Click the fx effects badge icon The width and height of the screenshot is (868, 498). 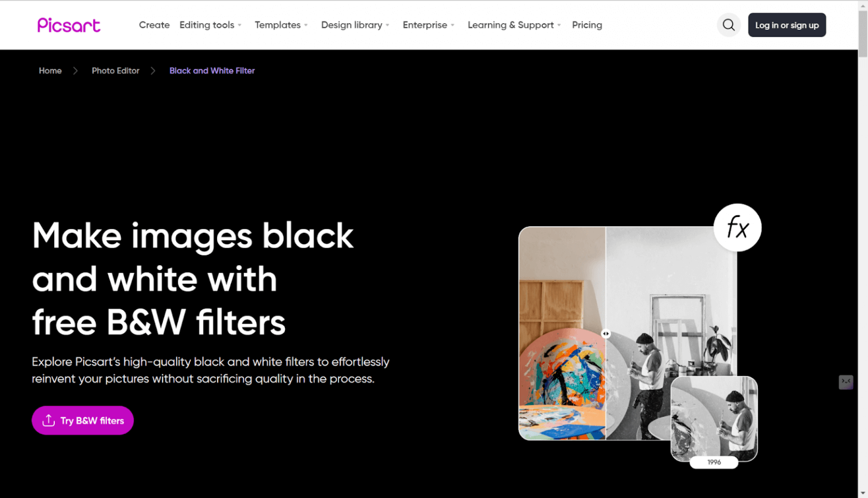(737, 228)
